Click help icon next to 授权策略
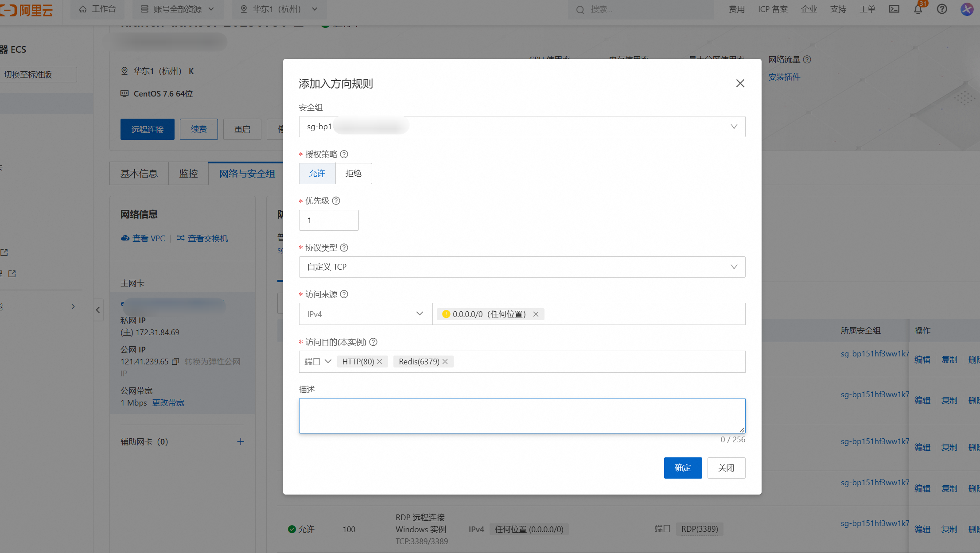980x553 pixels. (344, 154)
